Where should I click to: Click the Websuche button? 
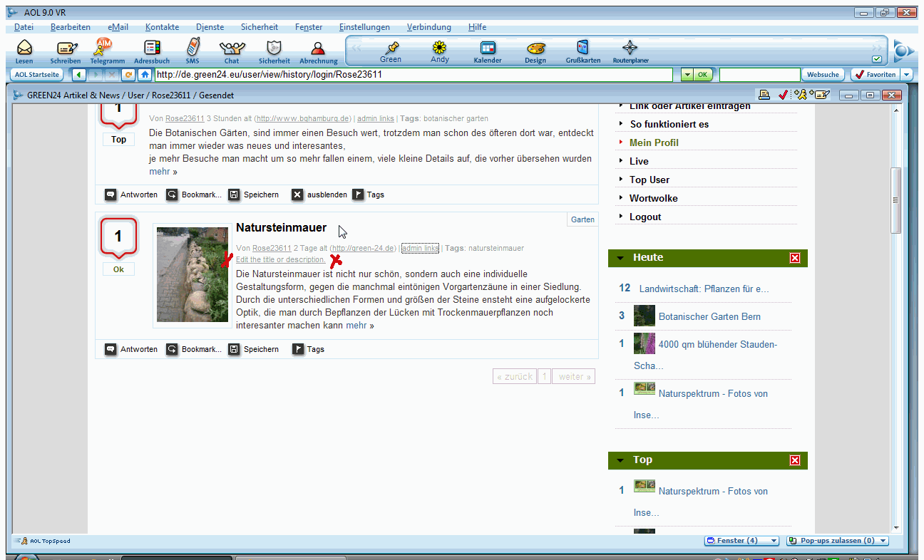click(823, 74)
